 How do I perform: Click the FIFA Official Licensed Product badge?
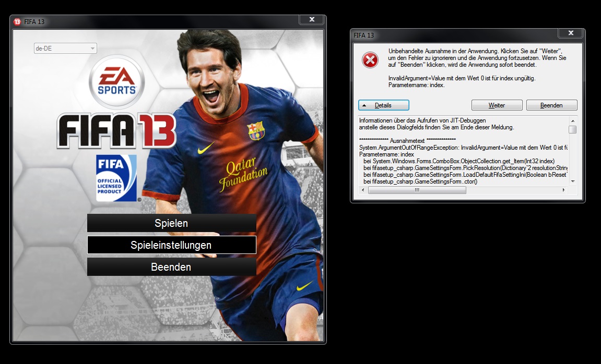pyautogui.click(x=116, y=178)
